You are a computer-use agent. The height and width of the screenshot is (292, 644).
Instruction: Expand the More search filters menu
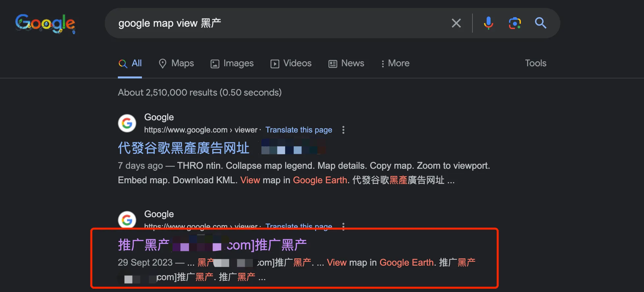click(395, 63)
